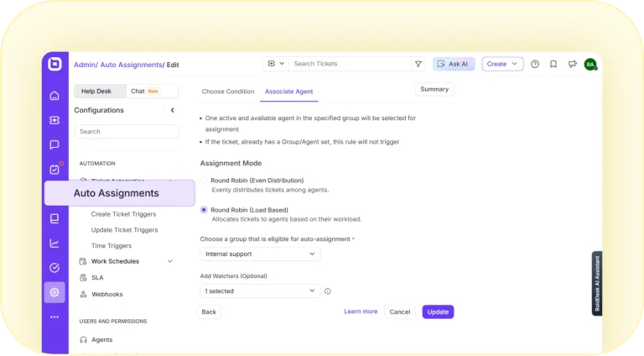Open the Home icon in sidebar
This screenshot has height=356, width=644.
coord(55,96)
